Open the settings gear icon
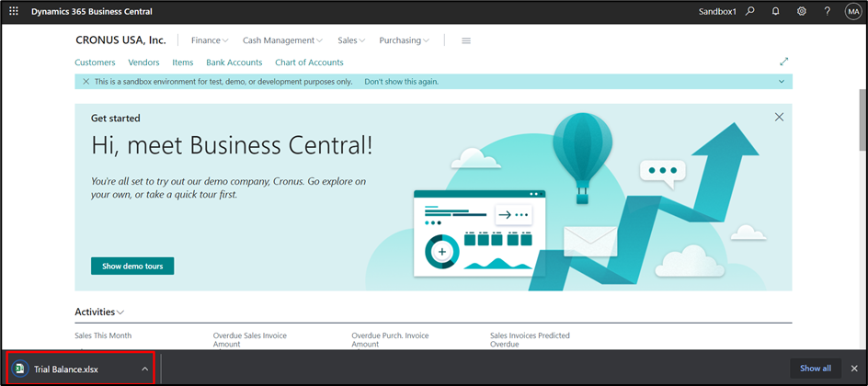 (801, 11)
